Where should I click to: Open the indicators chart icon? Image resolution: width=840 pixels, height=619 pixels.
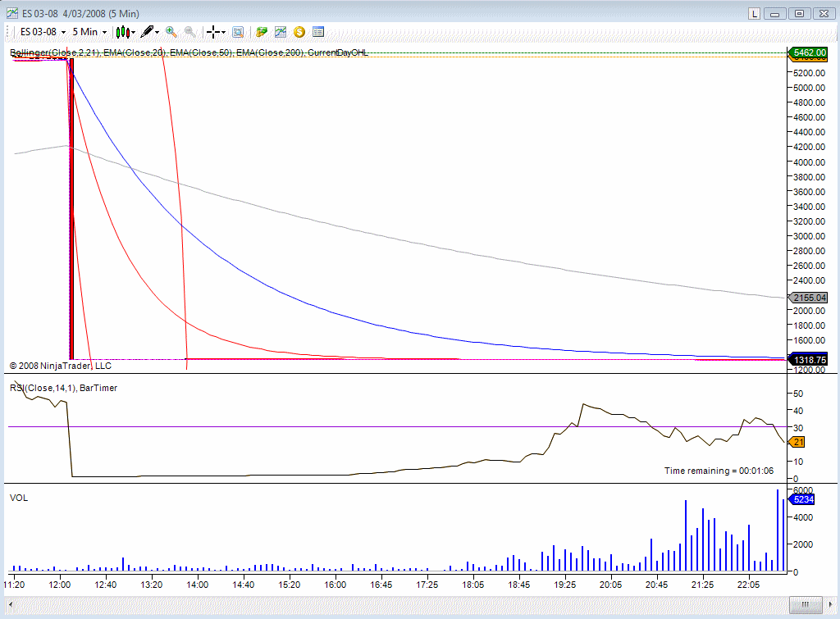pyautogui.click(x=281, y=32)
